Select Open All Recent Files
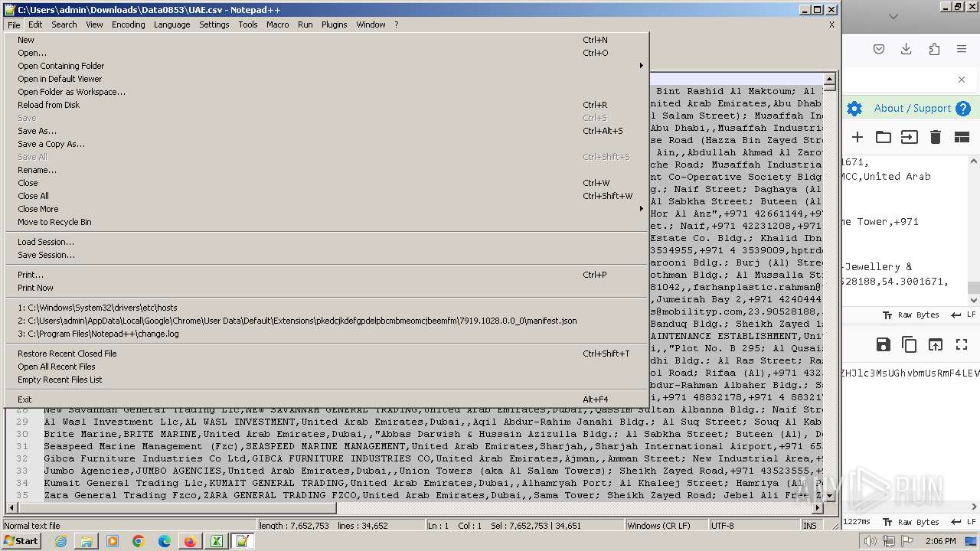980x551 pixels. tap(326, 367)
